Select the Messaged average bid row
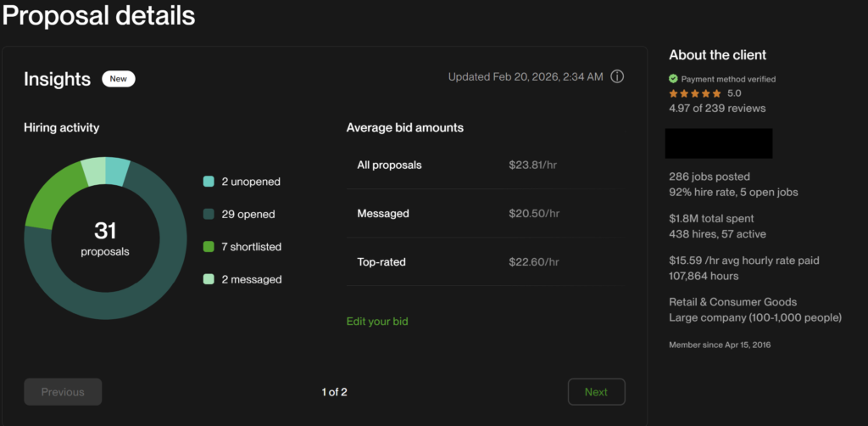 coord(485,213)
